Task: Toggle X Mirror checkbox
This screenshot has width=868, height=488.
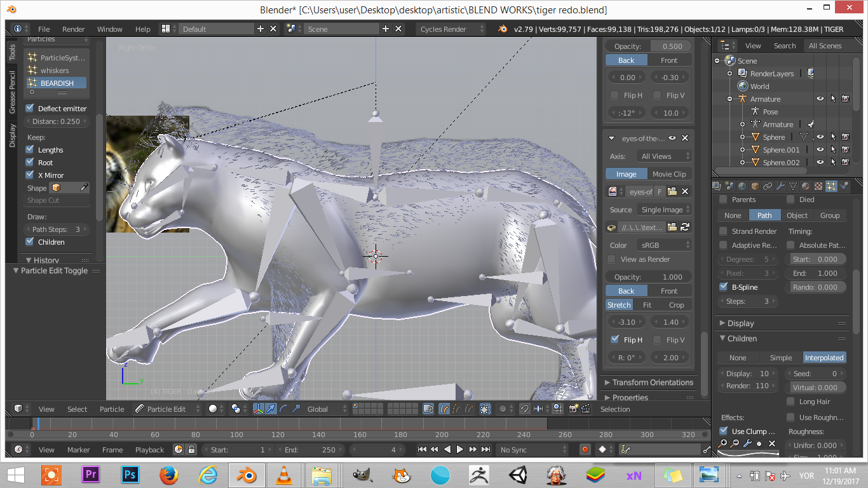Action: (29, 175)
